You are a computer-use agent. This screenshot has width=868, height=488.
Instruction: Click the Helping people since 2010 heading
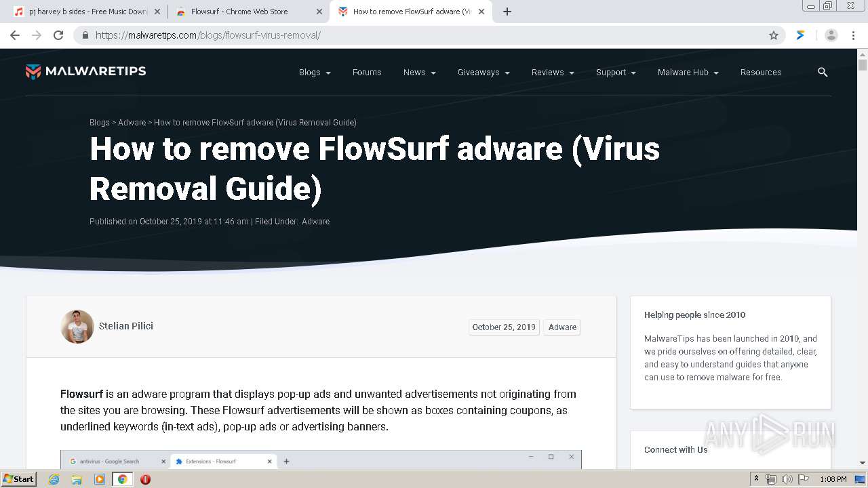coord(694,315)
